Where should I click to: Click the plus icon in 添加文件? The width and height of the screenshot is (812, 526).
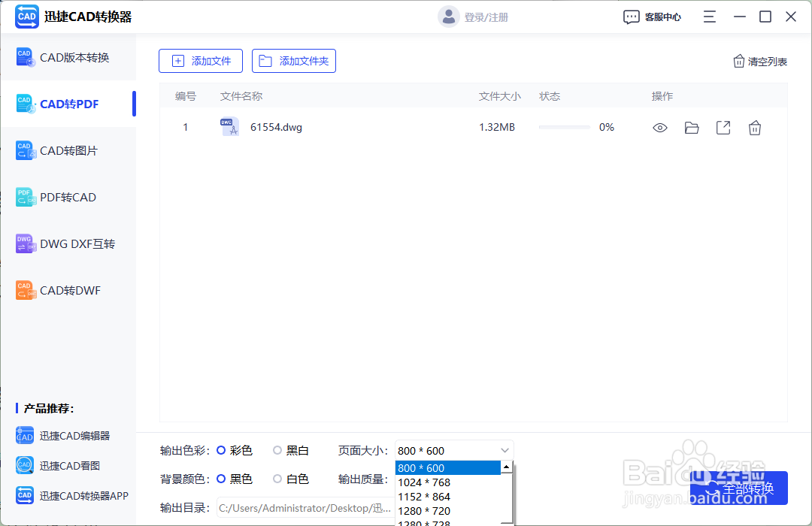[x=177, y=61]
